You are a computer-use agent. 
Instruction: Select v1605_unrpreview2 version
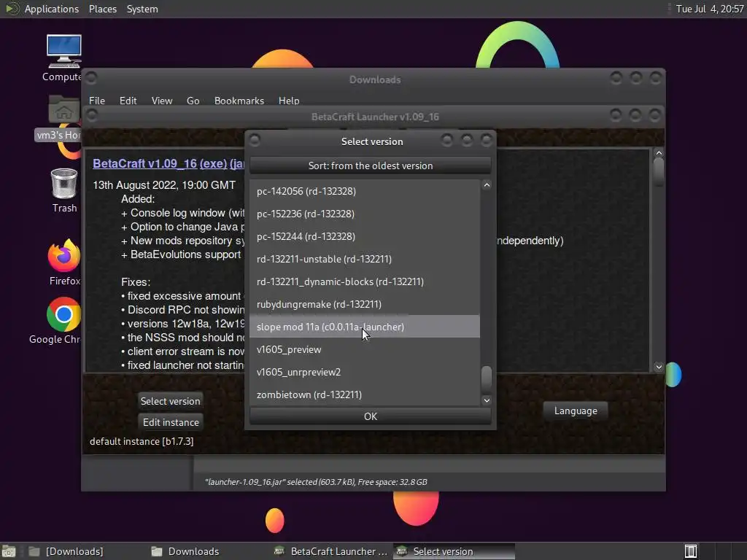[365, 372]
